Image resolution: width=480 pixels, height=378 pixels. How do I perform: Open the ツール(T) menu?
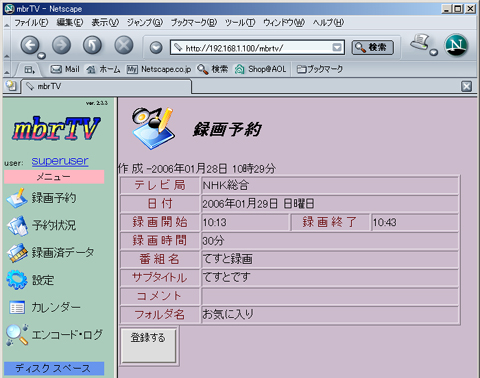[240, 22]
